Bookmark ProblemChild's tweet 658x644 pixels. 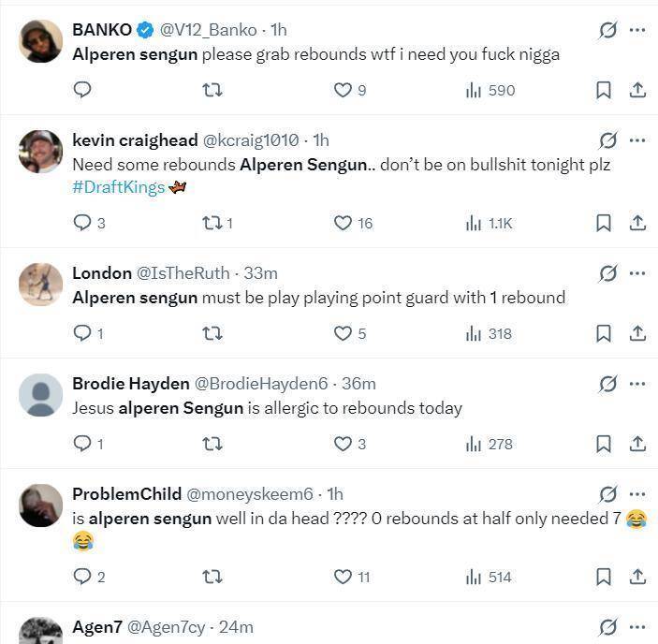pos(604,577)
